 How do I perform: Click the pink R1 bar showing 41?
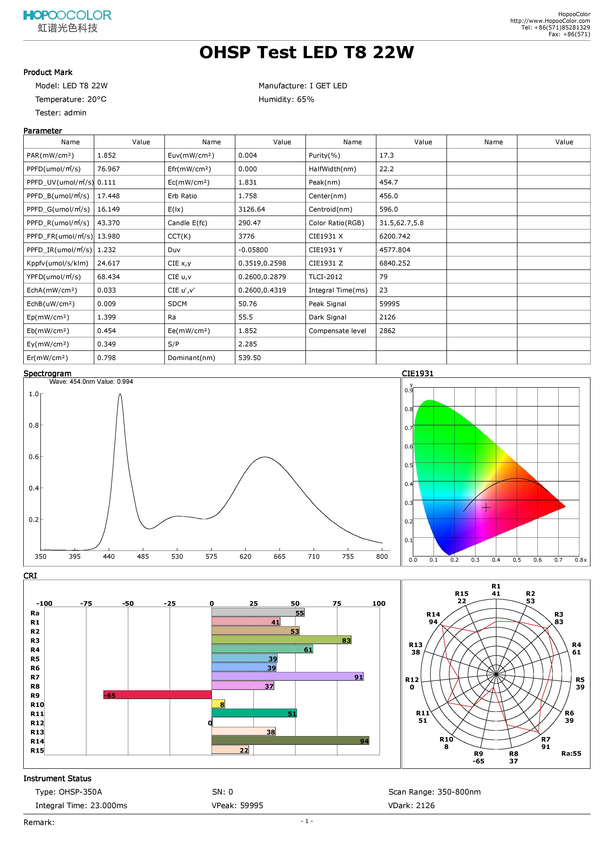[x=246, y=622]
